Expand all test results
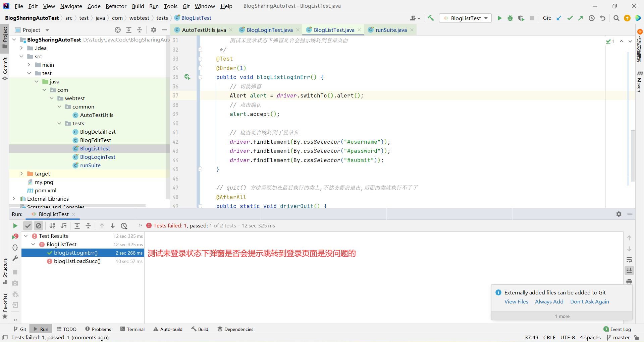Viewport: 644px width, 342px height. [77, 226]
